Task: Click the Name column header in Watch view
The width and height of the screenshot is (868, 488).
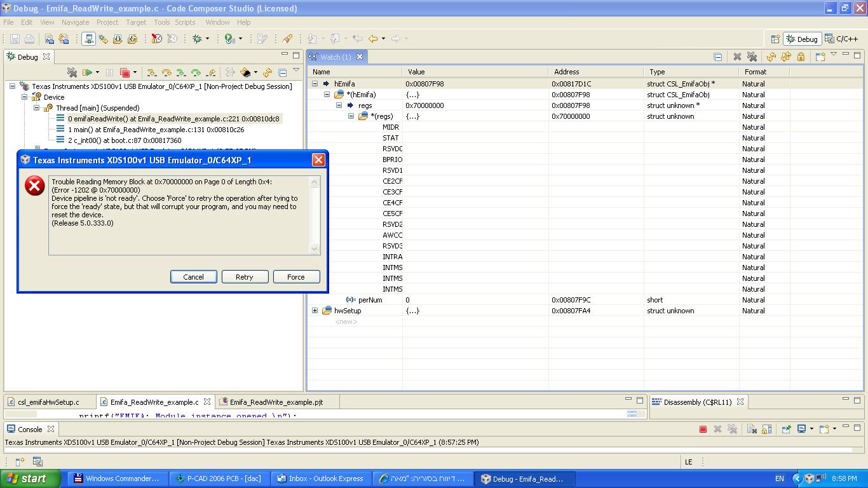Action: tap(355, 72)
